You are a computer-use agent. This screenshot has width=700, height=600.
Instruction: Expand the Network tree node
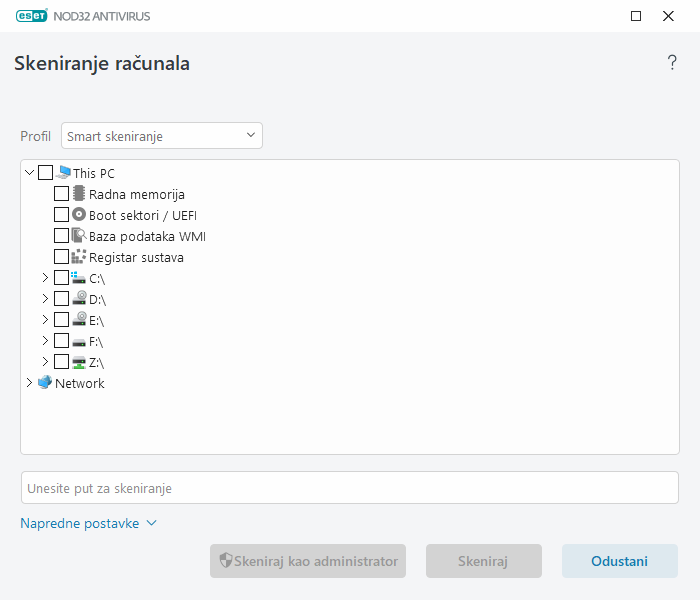click(29, 383)
